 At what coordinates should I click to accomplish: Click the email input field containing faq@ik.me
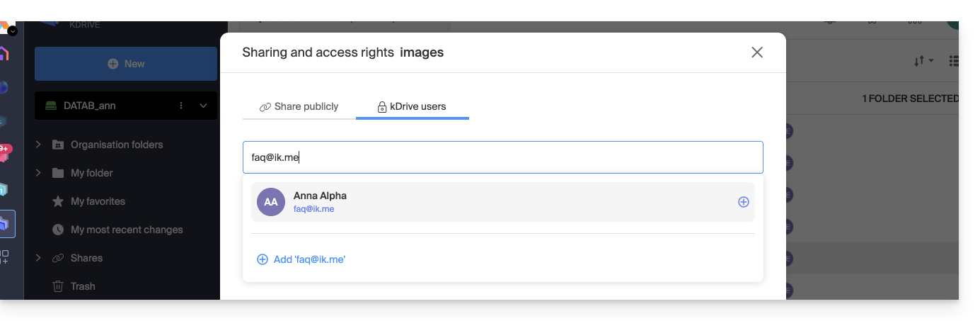tap(502, 157)
